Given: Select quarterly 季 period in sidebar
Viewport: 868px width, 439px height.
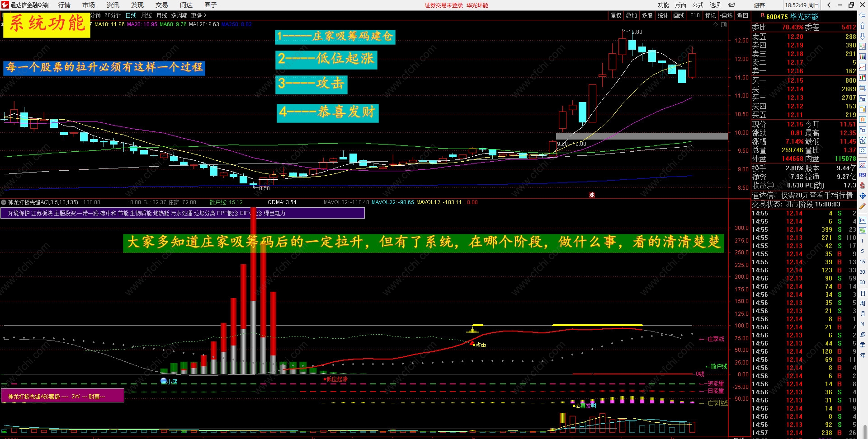Looking at the screenshot, I should click(x=862, y=345).
